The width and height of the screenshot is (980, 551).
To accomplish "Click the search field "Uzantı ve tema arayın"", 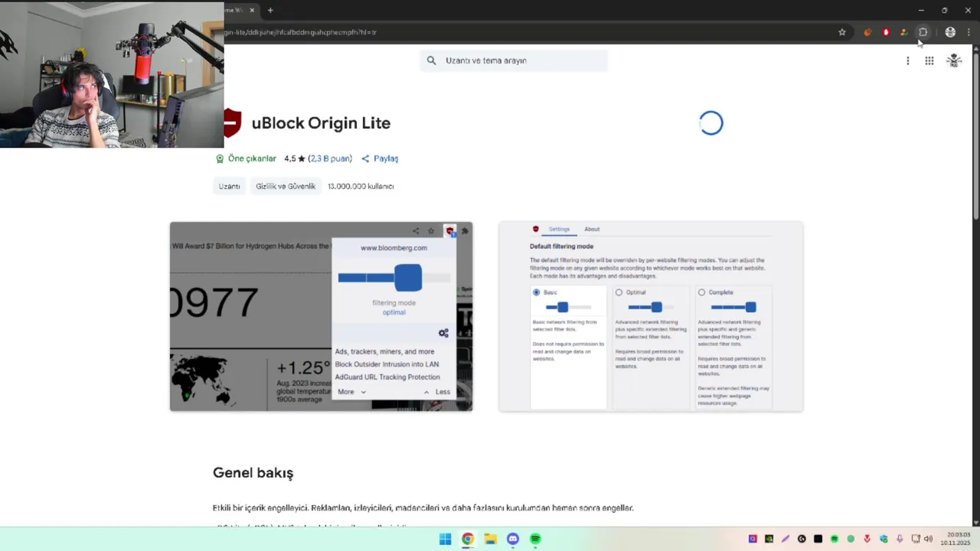I will pyautogui.click(x=514, y=60).
